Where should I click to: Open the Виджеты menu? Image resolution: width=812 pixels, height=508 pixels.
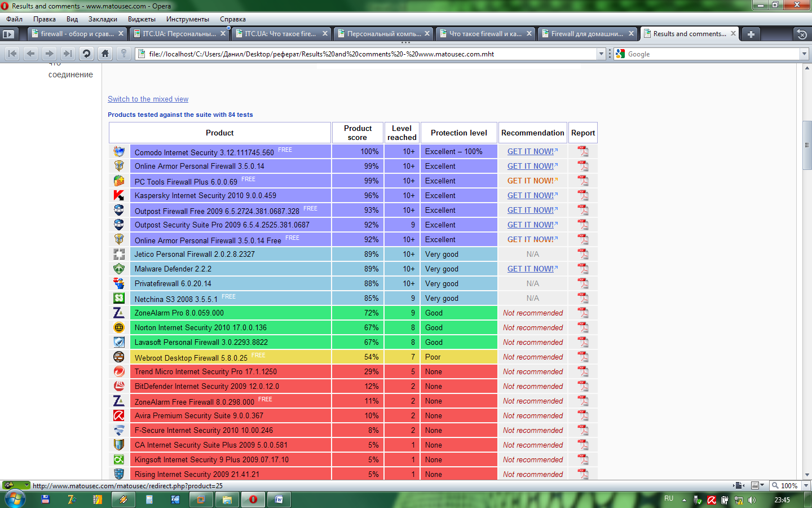[x=142, y=19]
